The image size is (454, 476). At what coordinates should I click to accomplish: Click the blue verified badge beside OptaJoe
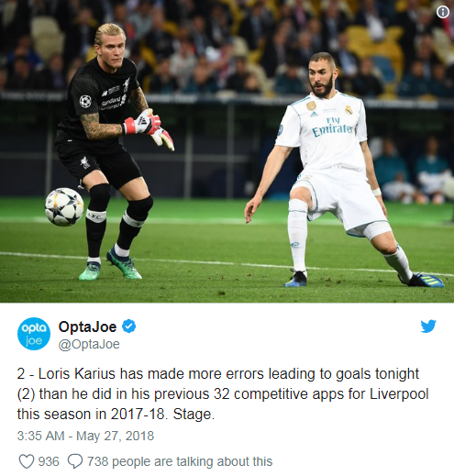(128, 327)
